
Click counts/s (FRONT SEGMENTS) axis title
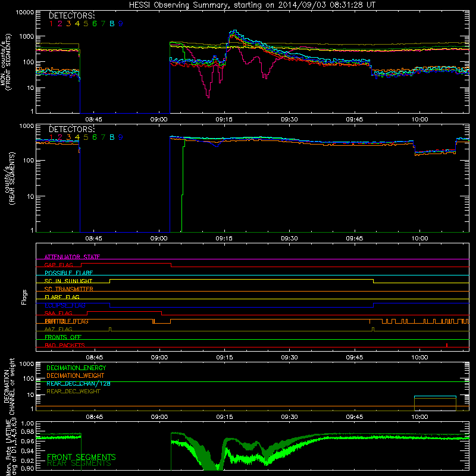(x=6, y=62)
